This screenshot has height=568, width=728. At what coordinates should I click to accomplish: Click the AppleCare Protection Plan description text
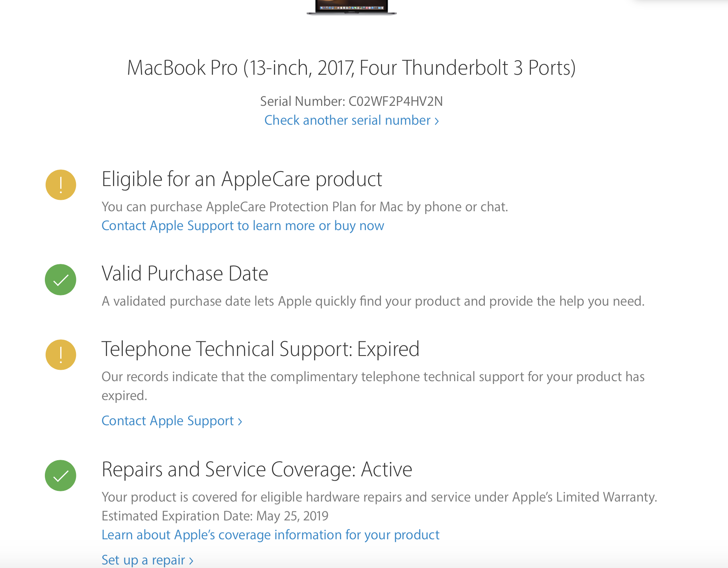pos(305,207)
